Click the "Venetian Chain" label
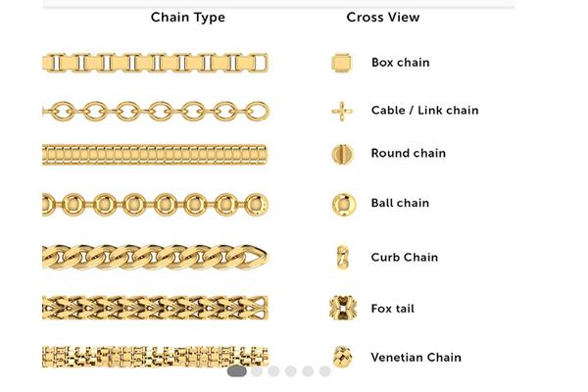588x392 pixels. 416,358
